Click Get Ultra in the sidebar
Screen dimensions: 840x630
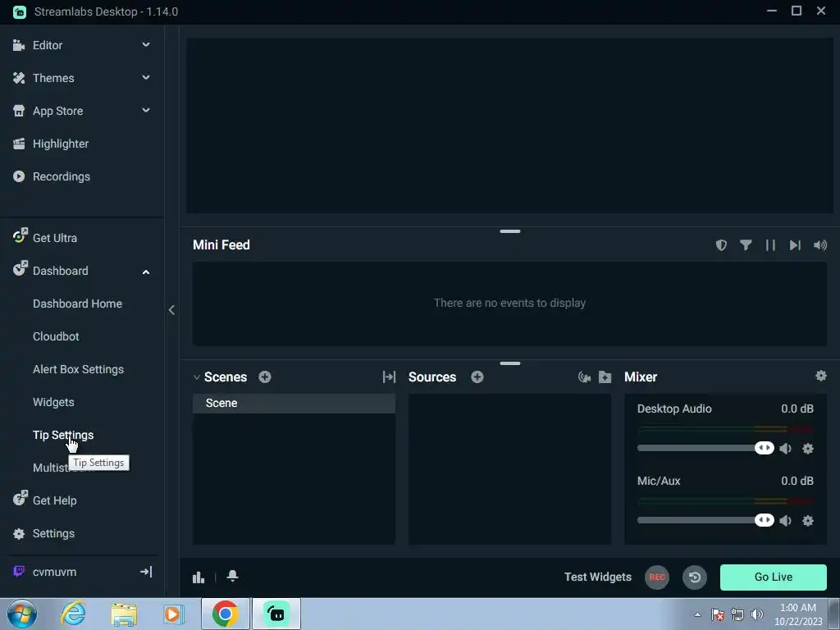point(55,238)
